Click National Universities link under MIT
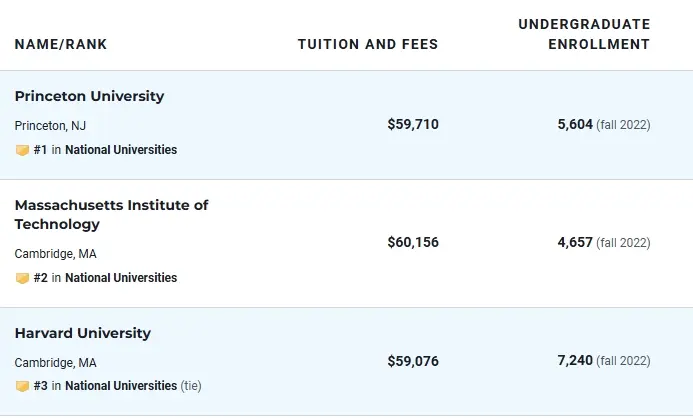693x418 pixels. pyautogui.click(x=121, y=278)
